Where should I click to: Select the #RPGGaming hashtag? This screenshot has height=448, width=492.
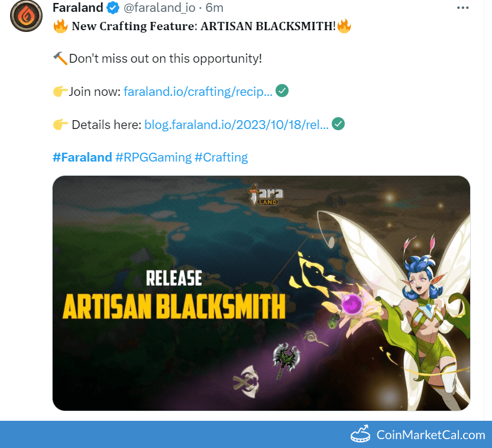153,157
